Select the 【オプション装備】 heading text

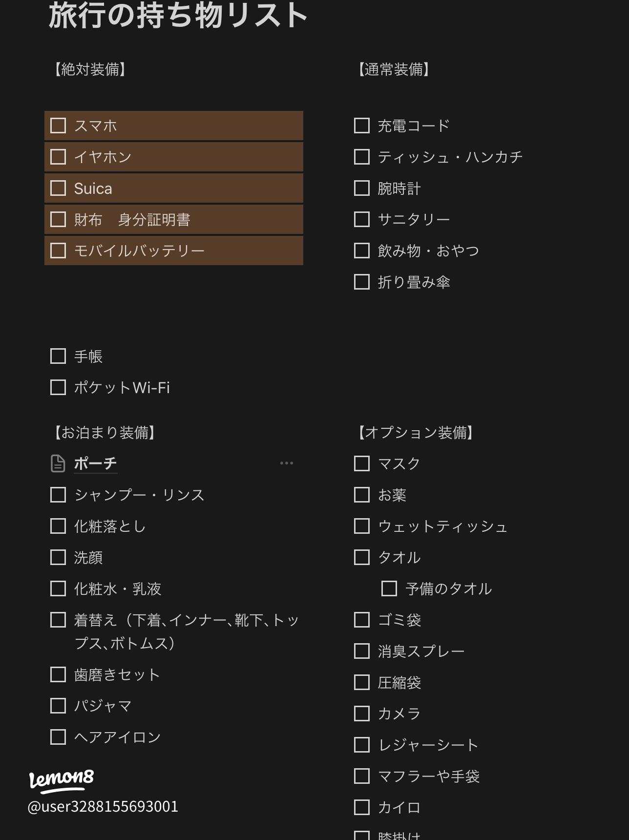(416, 433)
